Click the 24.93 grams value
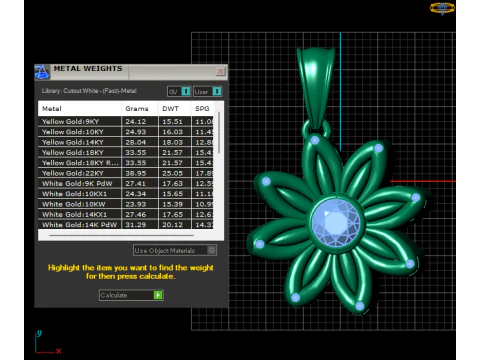 (136, 132)
